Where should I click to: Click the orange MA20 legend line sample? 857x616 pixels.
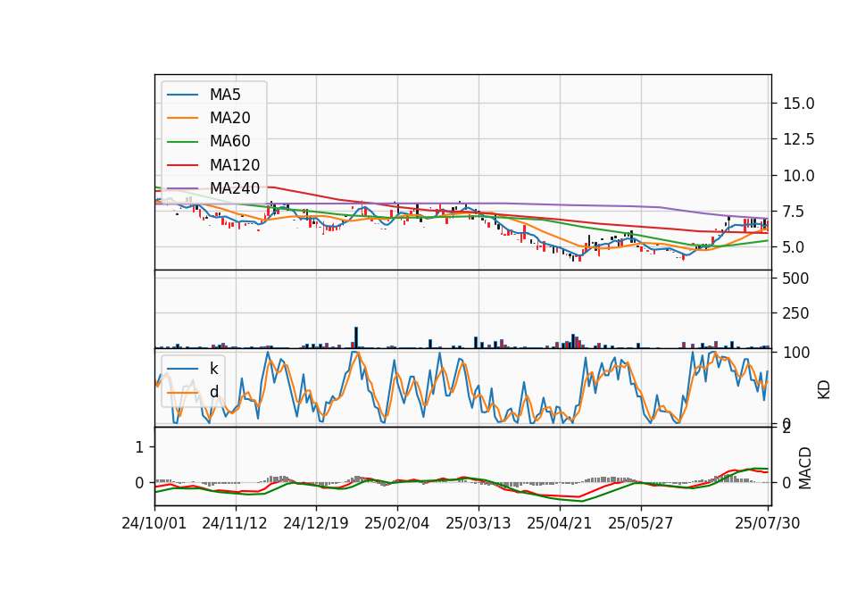coord(182,118)
